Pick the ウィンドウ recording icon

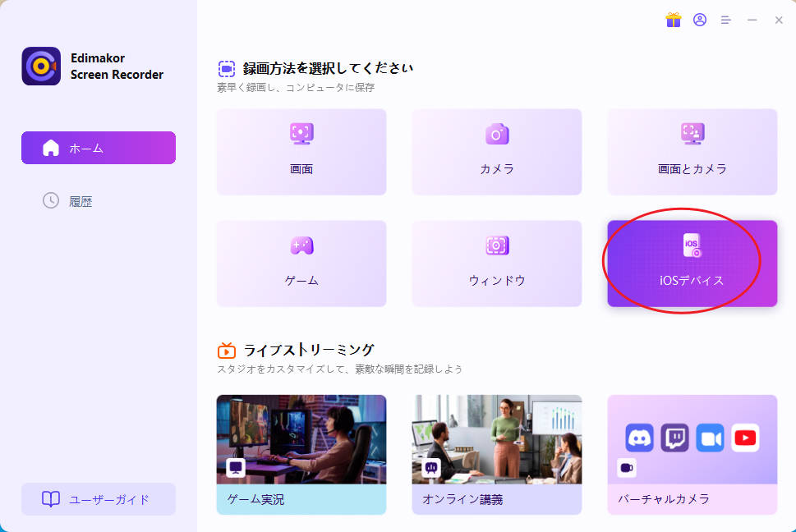tap(496, 245)
